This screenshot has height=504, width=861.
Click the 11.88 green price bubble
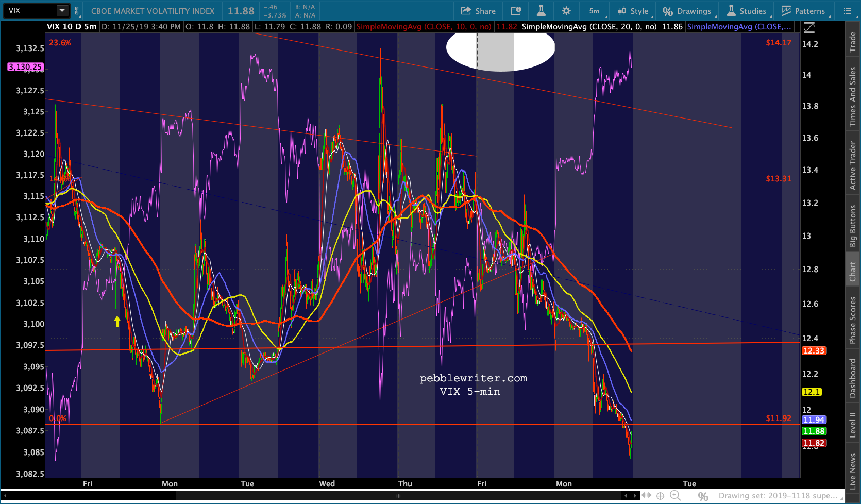814,431
